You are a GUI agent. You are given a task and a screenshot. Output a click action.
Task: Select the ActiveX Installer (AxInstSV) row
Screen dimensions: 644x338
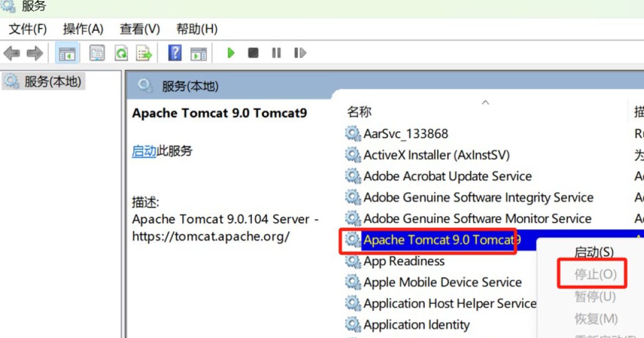pos(437,155)
